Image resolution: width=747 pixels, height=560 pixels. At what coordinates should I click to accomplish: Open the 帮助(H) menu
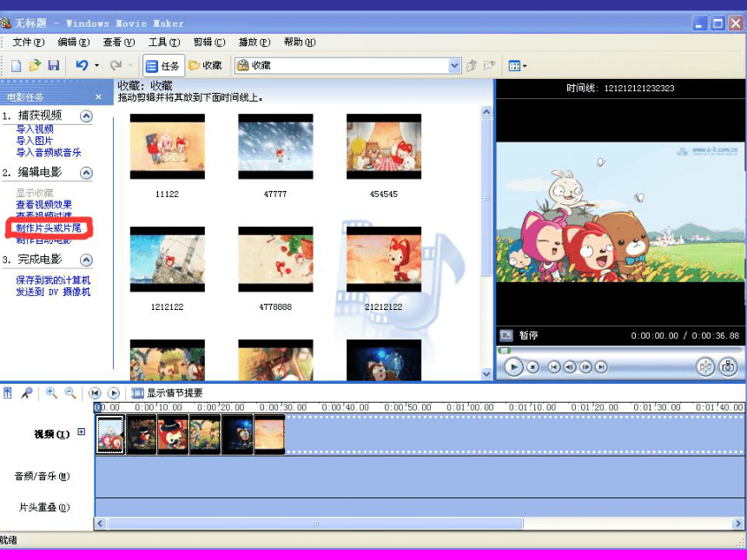click(300, 43)
